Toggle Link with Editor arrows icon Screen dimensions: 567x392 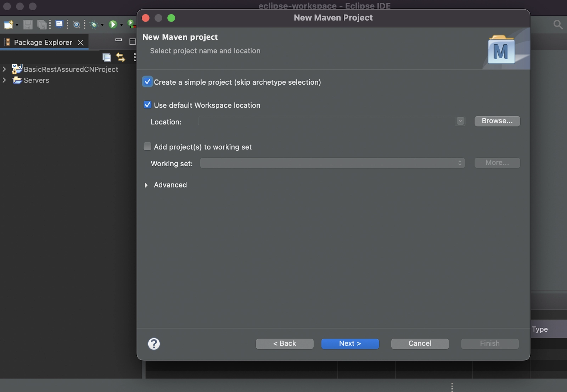(120, 57)
